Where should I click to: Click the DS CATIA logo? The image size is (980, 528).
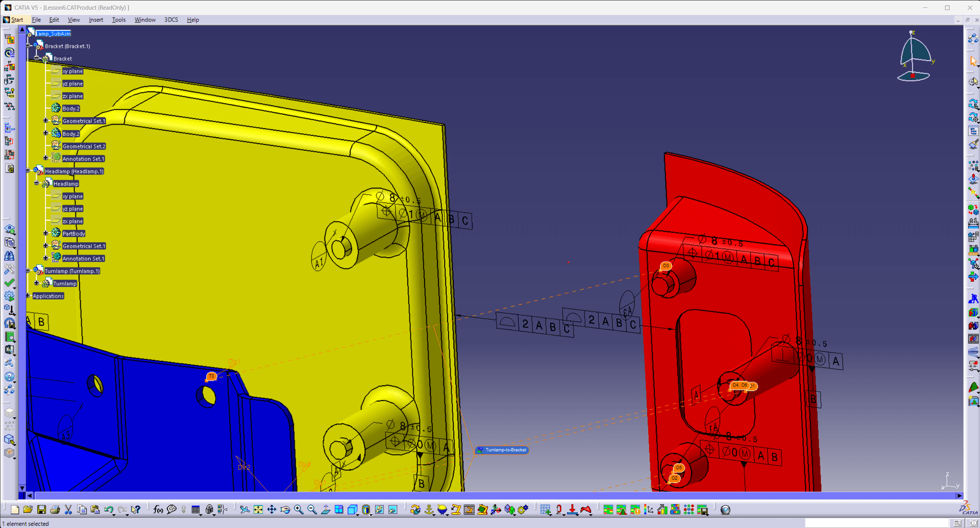coord(964,510)
